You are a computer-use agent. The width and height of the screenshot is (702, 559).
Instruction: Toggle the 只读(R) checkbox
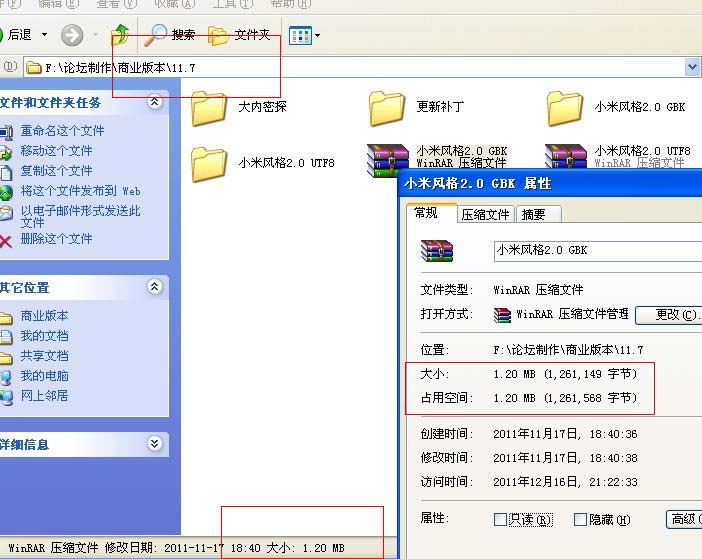[x=500, y=520]
